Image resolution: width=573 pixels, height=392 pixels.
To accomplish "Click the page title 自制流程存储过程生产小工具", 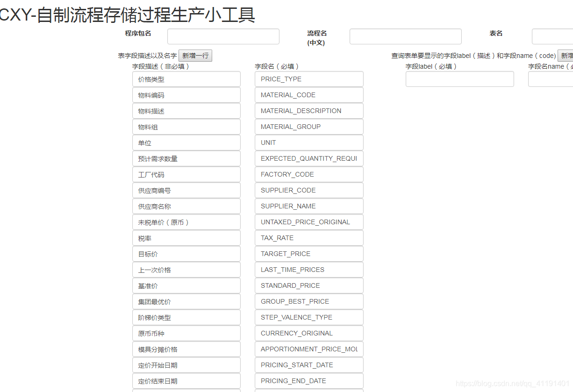I will click(x=146, y=15).
